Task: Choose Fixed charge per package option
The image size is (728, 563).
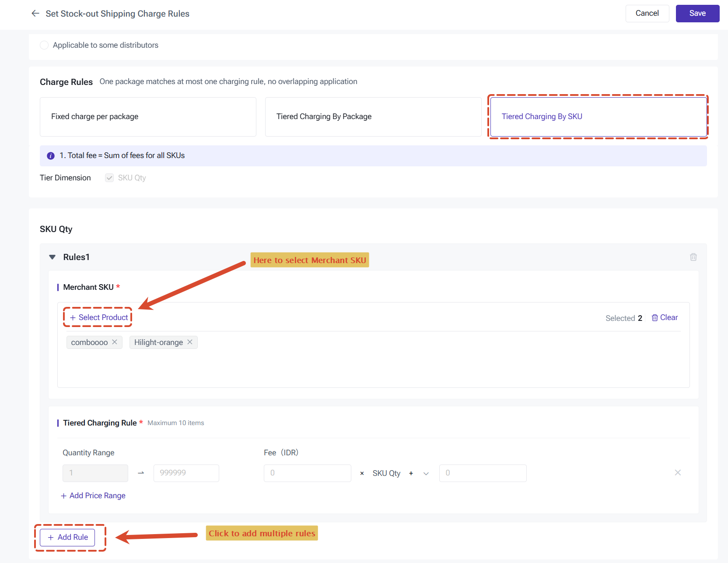Action: [148, 117]
